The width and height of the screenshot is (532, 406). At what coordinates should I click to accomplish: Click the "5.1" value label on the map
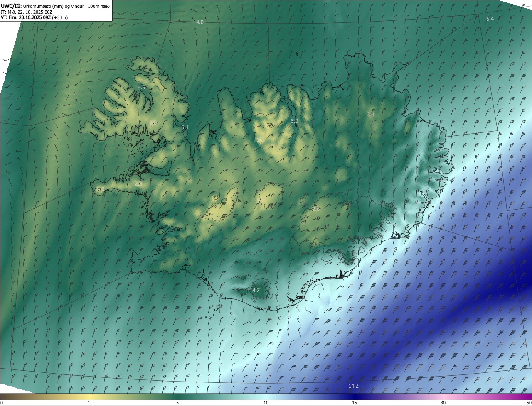(x=185, y=127)
